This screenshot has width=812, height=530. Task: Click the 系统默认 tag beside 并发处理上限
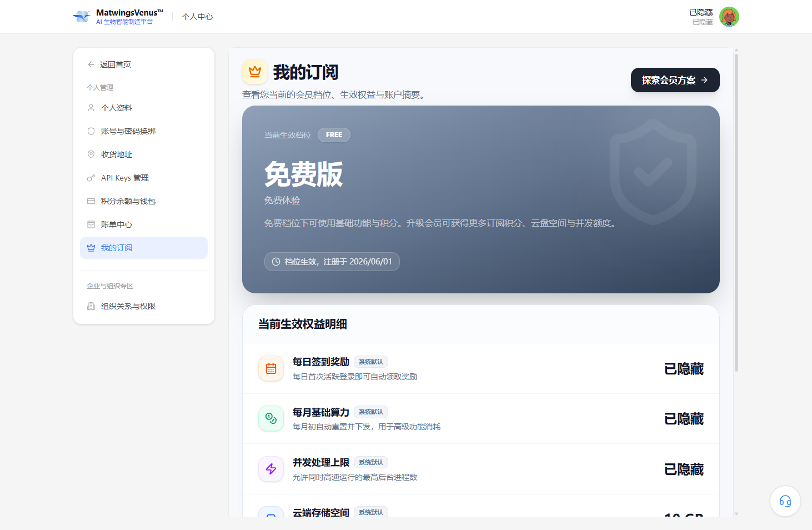pyautogui.click(x=371, y=462)
